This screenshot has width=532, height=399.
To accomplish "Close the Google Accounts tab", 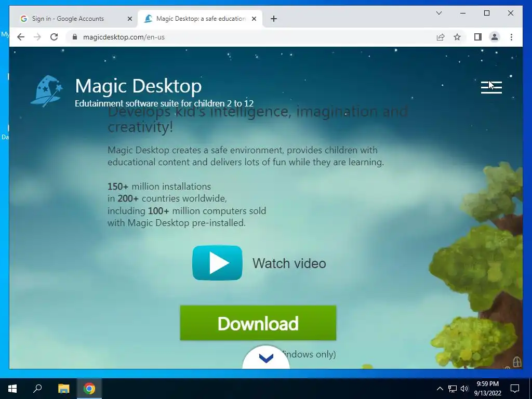I will point(129,19).
